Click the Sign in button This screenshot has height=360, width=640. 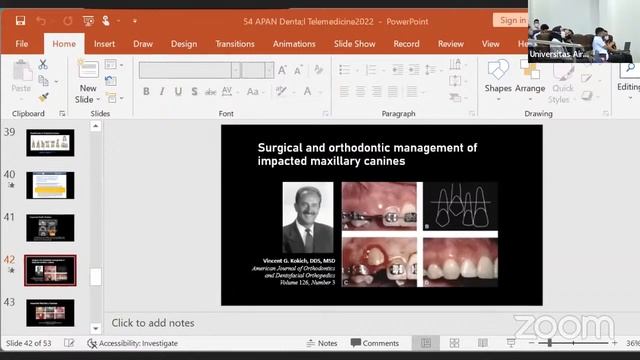point(512,20)
